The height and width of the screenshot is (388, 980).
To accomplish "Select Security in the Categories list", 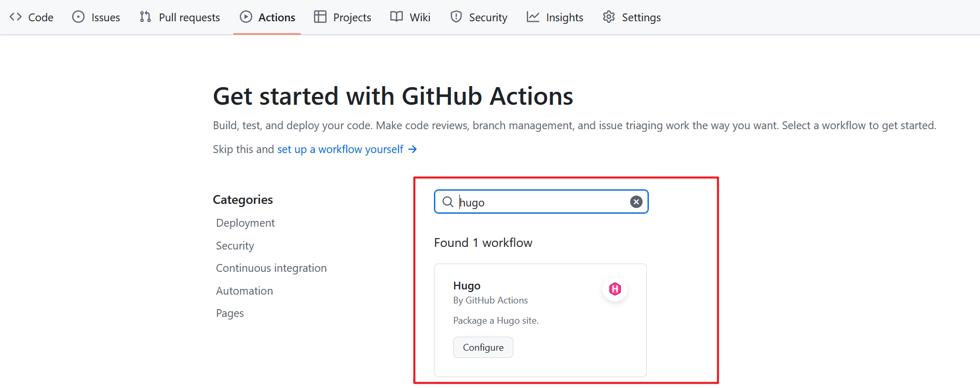I will point(235,246).
